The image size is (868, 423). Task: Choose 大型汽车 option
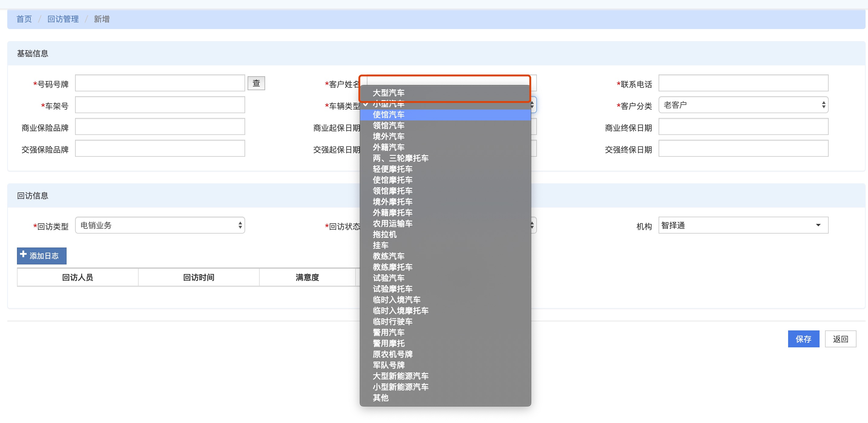[388, 93]
